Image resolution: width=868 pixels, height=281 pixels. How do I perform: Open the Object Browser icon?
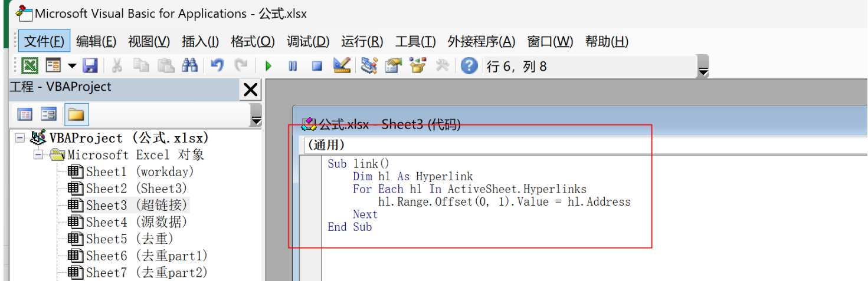418,65
